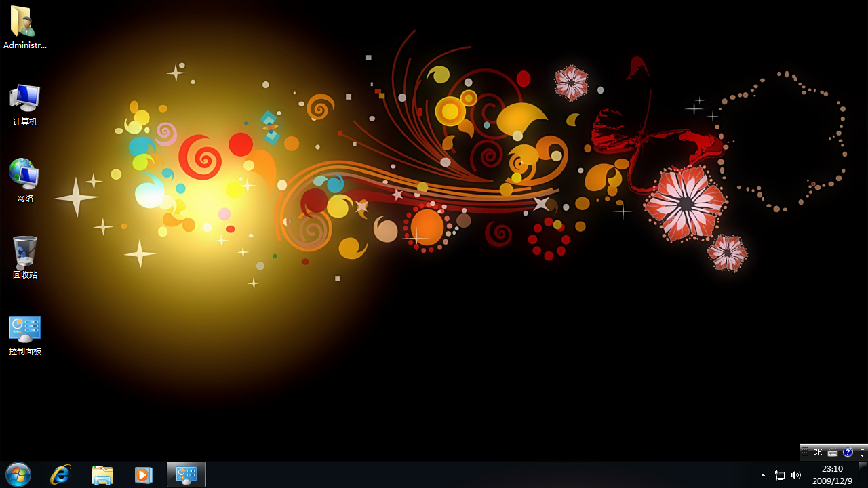The width and height of the screenshot is (868, 488).
Task: Open the language bar keyboard icon
Action: point(833,452)
